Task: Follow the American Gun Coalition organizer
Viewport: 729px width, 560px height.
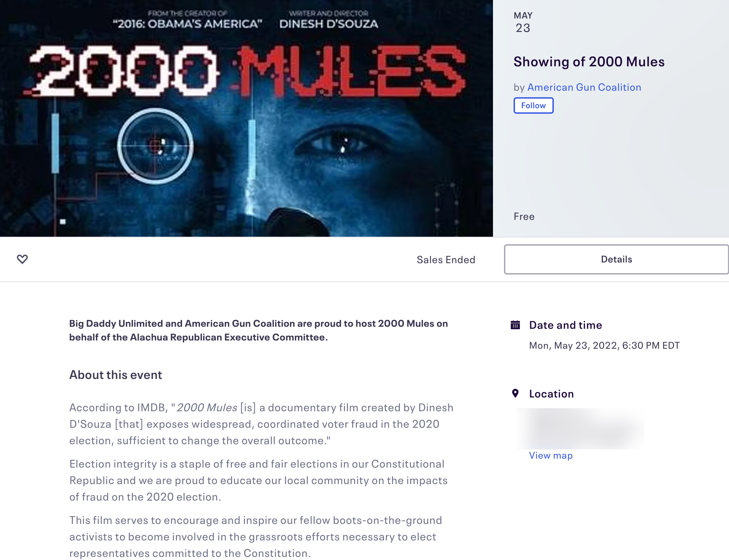Action: [x=533, y=105]
